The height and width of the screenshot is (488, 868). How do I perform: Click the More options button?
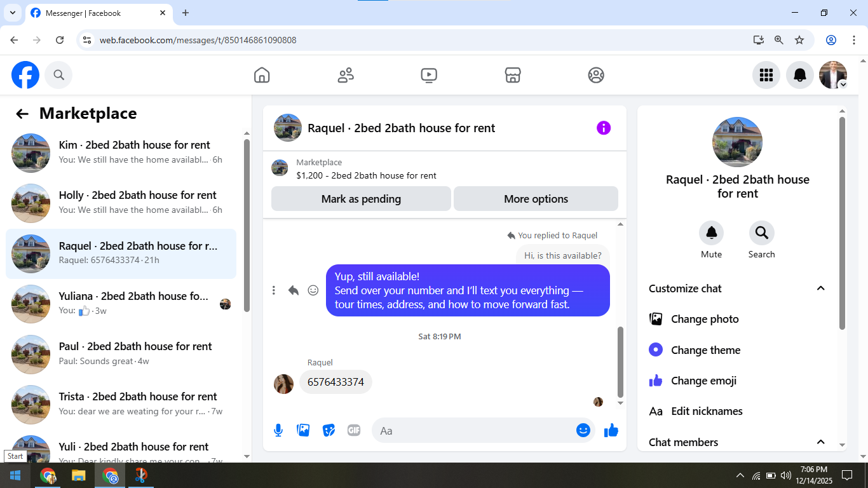pyautogui.click(x=536, y=199)
